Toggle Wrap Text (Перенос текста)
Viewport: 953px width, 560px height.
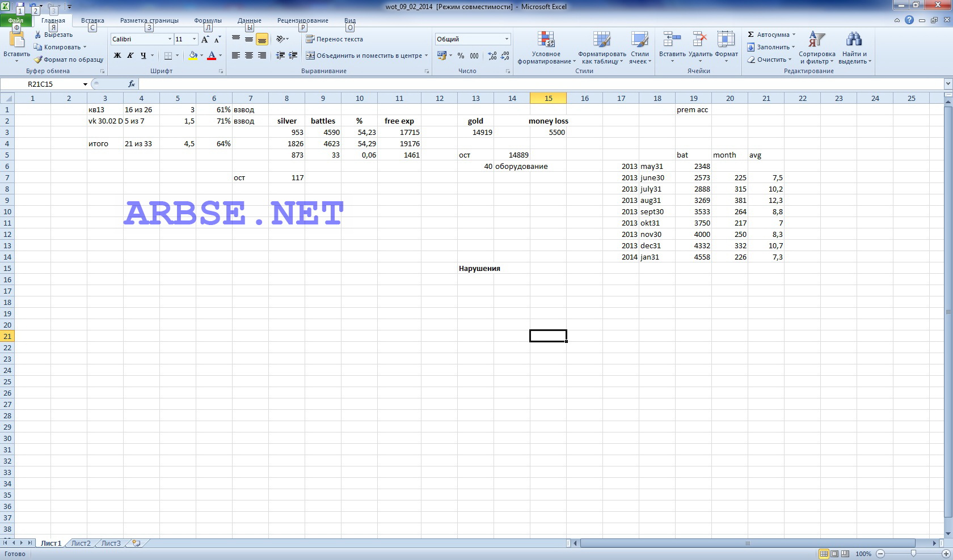(x=335, y=39)
